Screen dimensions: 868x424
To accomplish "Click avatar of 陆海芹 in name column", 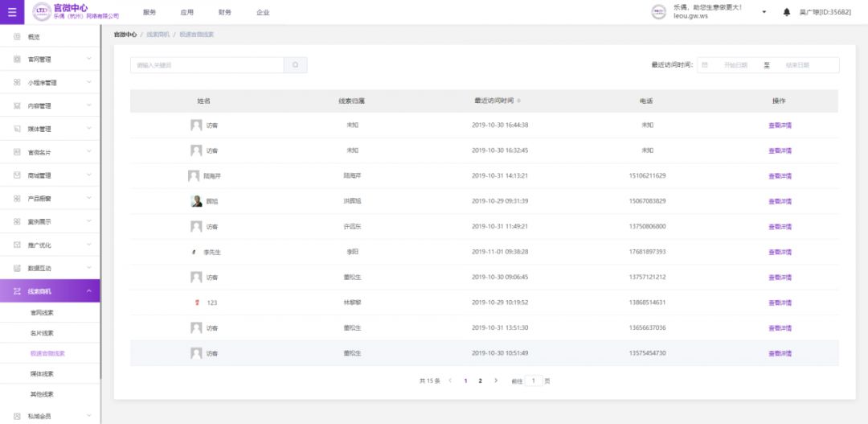I will click(x=194, y=175).
